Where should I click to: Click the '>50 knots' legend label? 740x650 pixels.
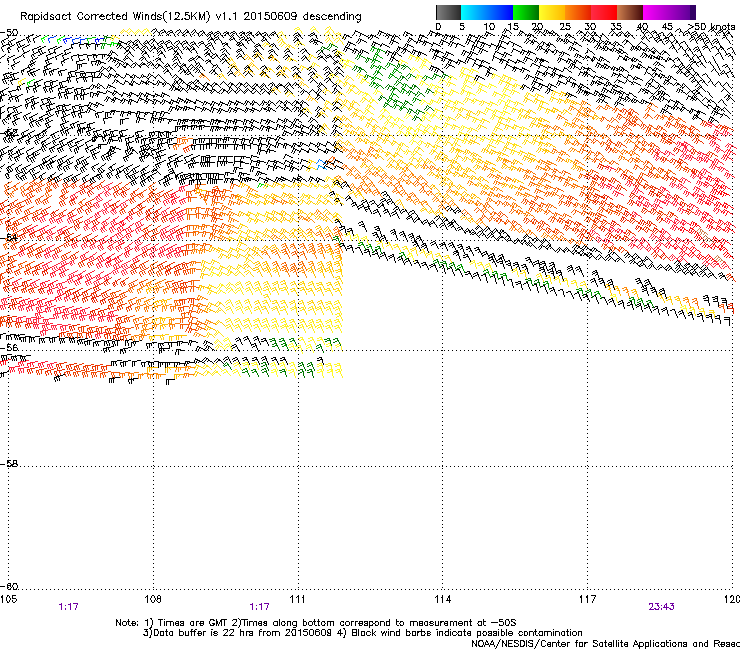711,27
